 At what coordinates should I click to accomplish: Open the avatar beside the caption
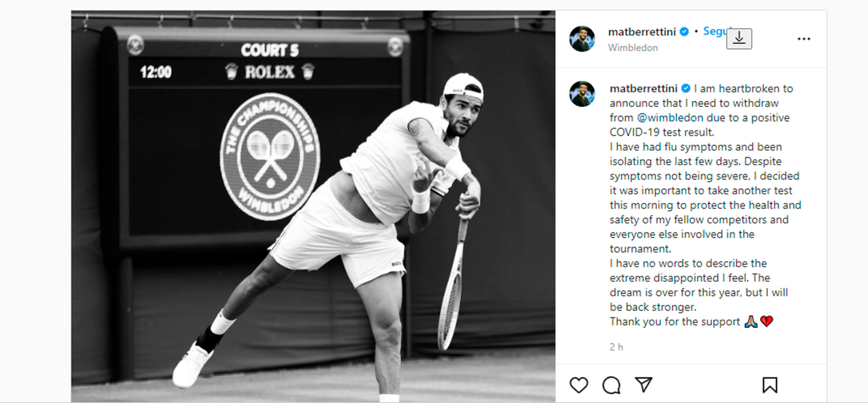pyautogui.click(x=582, y=94)
